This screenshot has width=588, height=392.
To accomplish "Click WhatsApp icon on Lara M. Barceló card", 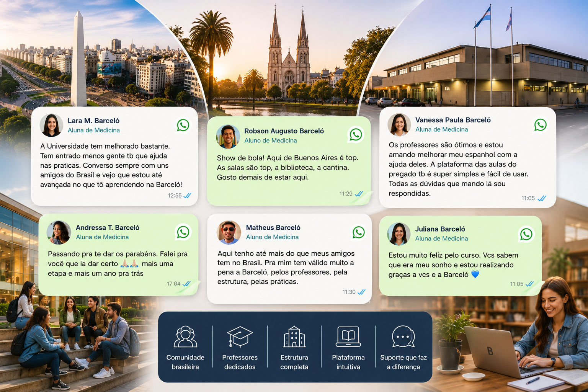I will [183, 125].
